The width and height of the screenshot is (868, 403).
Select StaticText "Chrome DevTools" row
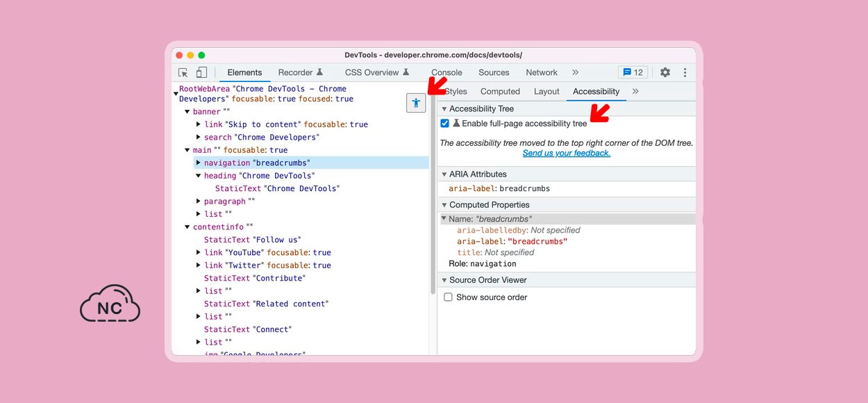coord(278,188)
